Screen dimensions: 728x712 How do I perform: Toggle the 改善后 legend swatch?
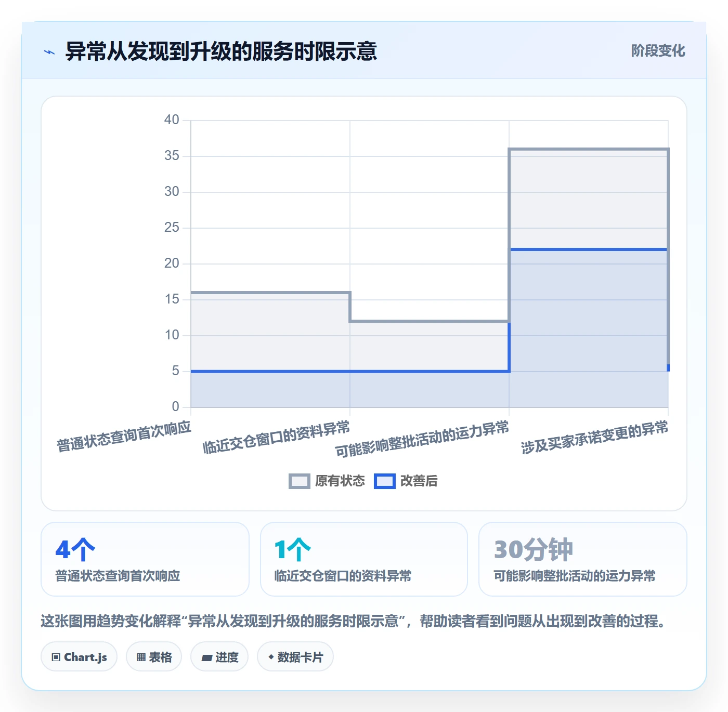[x=385, y=481]
